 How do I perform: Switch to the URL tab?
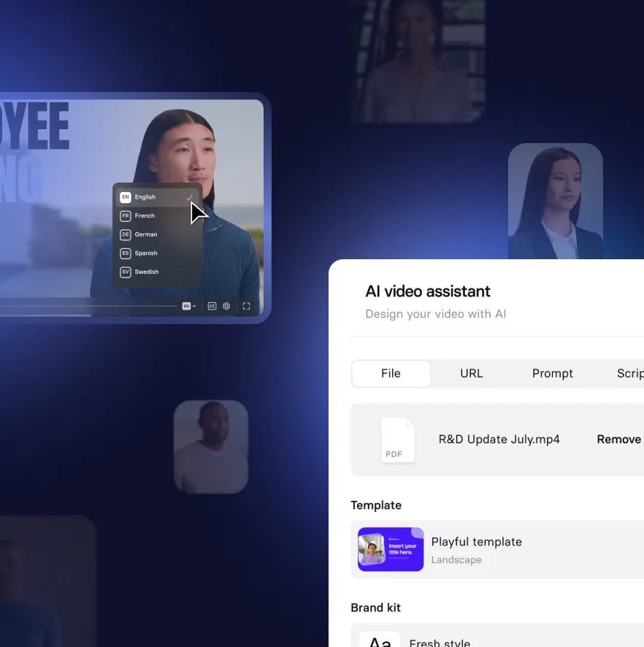tap(472, 373)
